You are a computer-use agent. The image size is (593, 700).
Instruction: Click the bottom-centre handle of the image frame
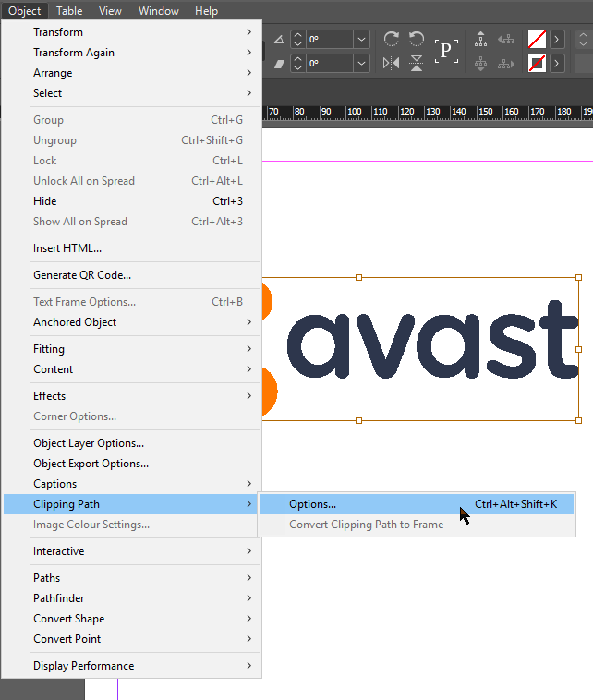click(358, 420)
